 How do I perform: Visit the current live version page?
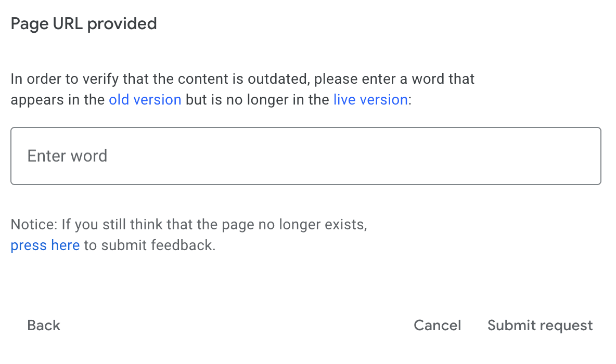pyautogui.click(x=370, y=100)
